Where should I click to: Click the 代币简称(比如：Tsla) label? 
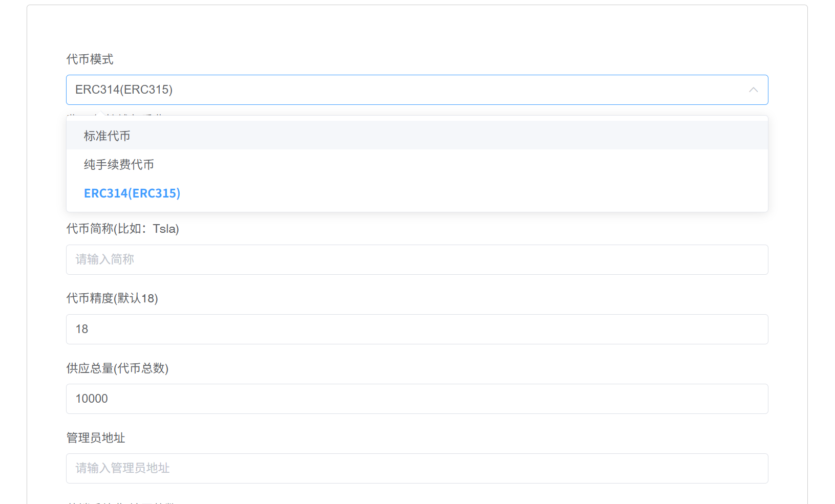[x=123, y=229]
